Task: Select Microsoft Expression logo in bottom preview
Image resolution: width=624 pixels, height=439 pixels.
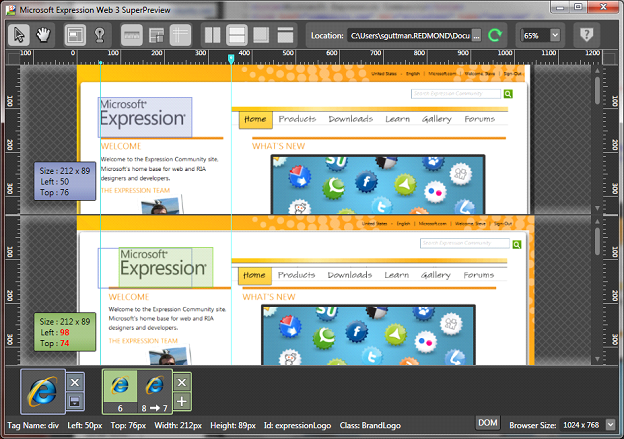Action: [x=166, y=267]
